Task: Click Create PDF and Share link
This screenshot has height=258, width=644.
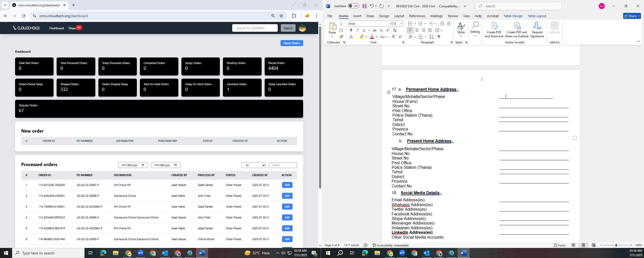Action: point(494,30)
